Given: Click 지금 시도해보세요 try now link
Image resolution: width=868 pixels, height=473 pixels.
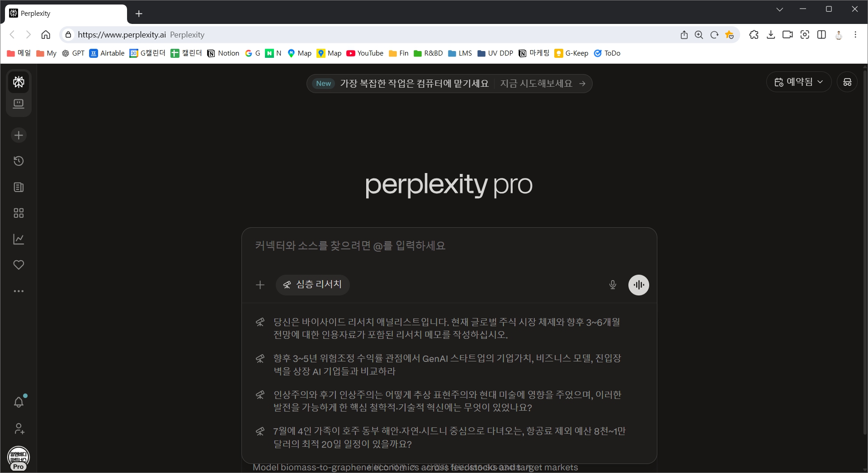Looking at the screenshot, I should pyautogui.click(x=542, y=84).
